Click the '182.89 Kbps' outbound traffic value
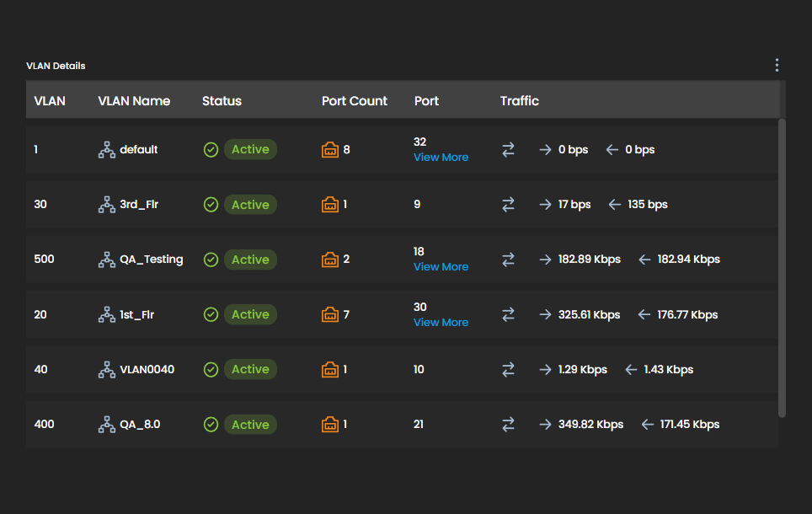This screenshot has width=812, height=514. pyautogui.click(x=590, y=260)
